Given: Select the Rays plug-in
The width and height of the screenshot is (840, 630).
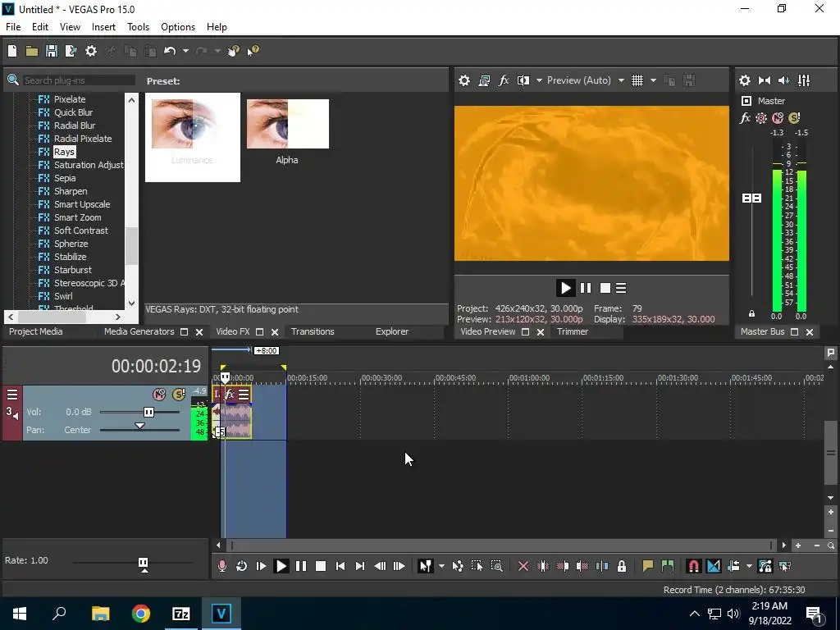Looking at the screenshot, I should click(x=64, y=152).
